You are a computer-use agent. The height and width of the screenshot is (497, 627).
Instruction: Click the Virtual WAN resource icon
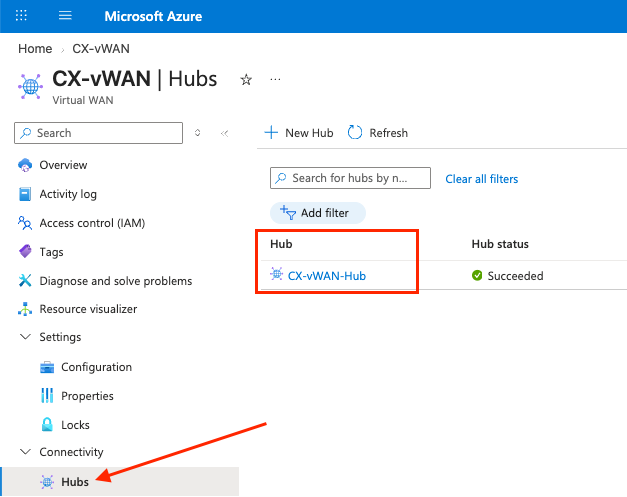point(30,86)
